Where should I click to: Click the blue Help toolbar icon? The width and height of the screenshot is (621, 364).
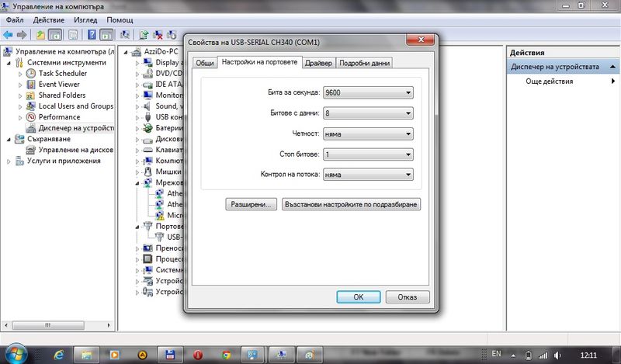coord(92,34)
